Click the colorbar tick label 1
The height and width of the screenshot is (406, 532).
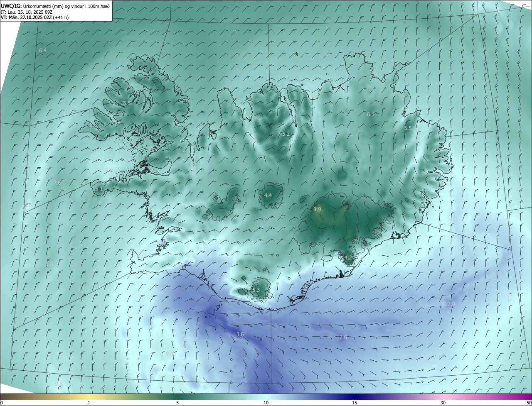[89, 403]
